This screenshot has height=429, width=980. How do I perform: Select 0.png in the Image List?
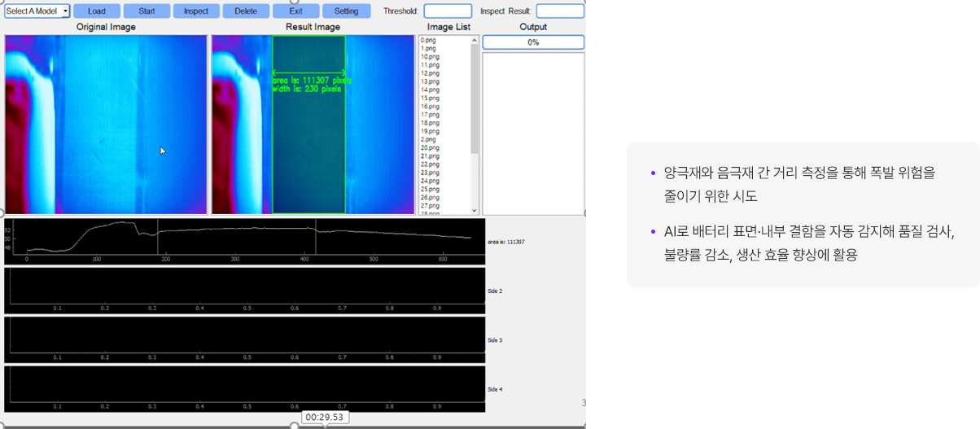[x=428, y=40]
